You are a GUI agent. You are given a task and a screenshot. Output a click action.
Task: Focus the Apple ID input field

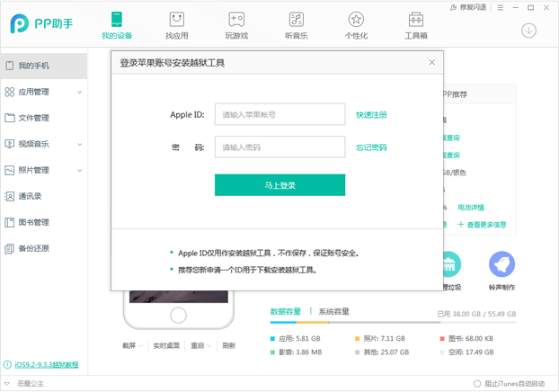(279, 114)
